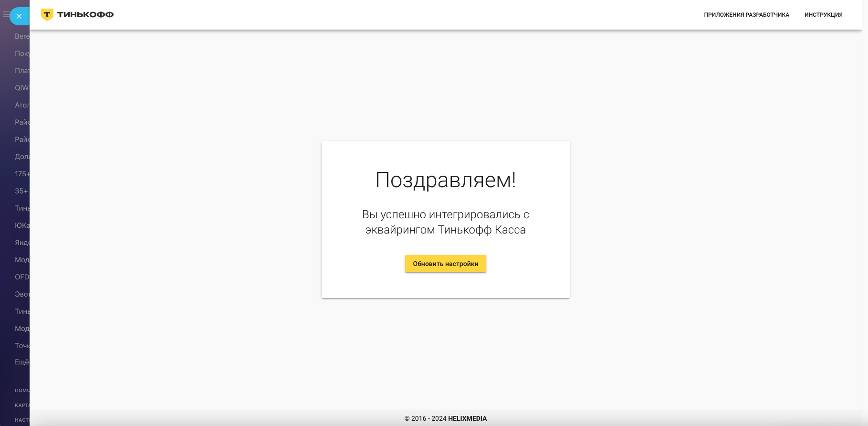Click the Tinkoff shield logo

tap(47, 15)
